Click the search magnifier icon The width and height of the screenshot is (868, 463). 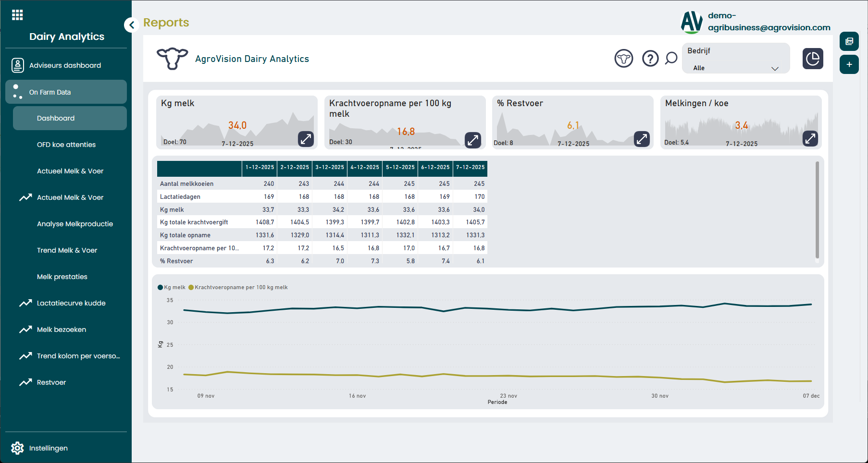671,59
